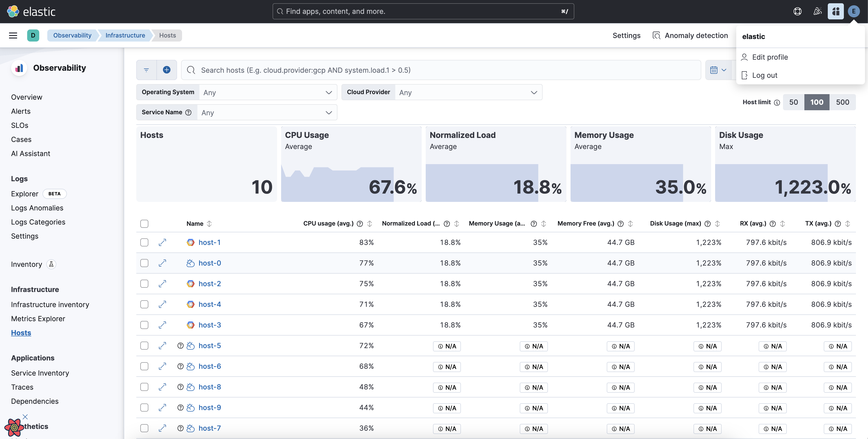The height and width of the screenshot is (439, 868).
Task: Open Alerts in sidebar
Action: (21, 111)
